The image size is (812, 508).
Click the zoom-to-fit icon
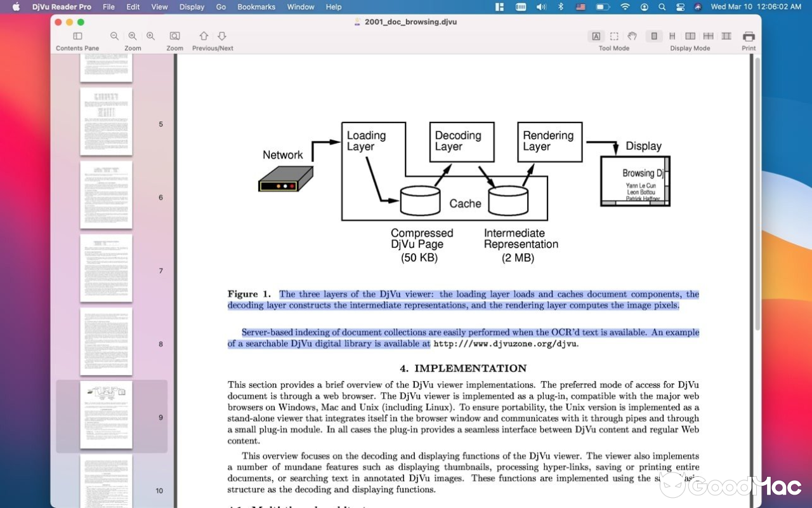pos(174,36)
